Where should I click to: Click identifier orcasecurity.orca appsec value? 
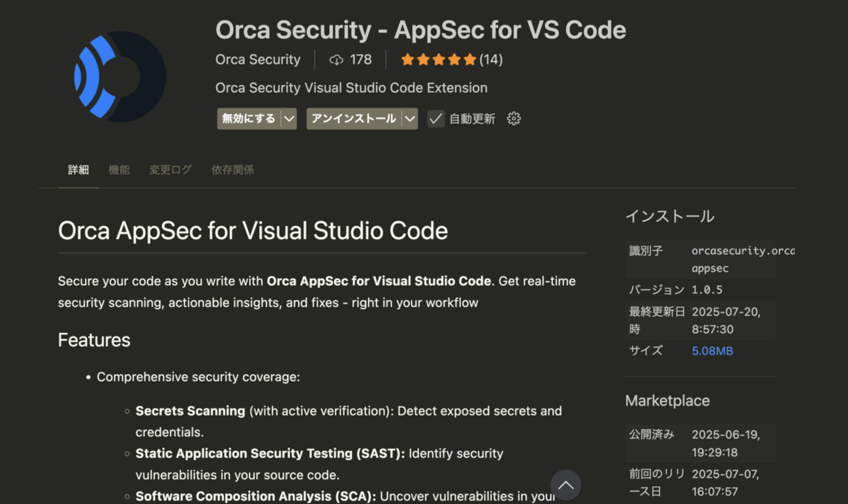[743, 260]
